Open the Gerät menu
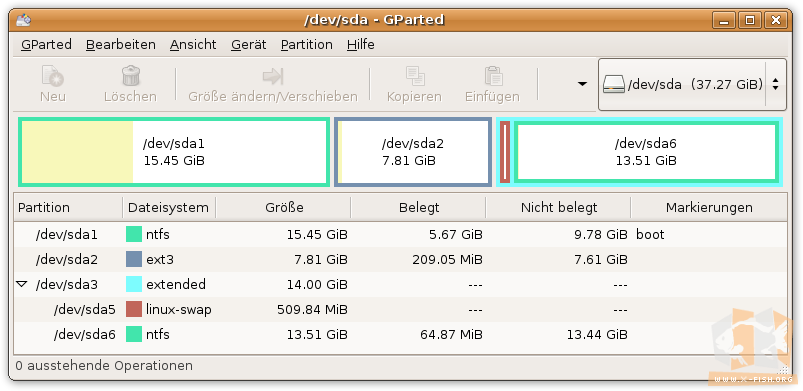This screenshot has width=803, height=391. pyautogui.click(x=248, y=45)
